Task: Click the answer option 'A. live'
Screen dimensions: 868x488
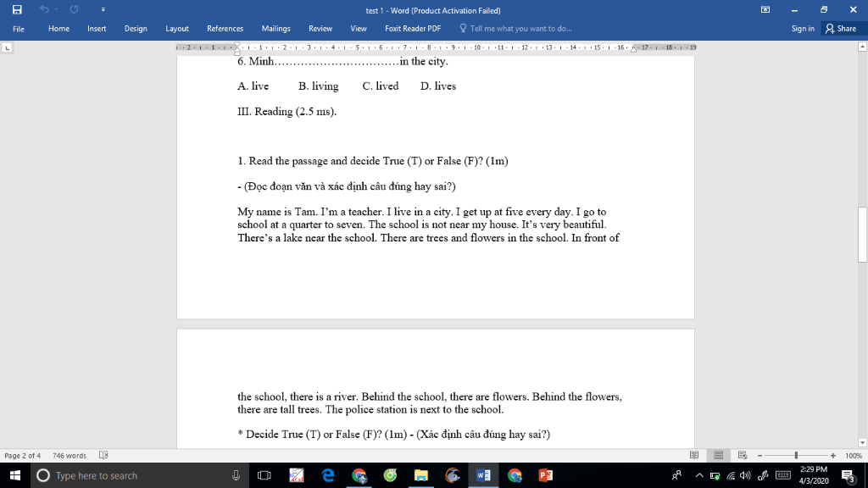Action: pyautogui.click(x=253, y=86)
